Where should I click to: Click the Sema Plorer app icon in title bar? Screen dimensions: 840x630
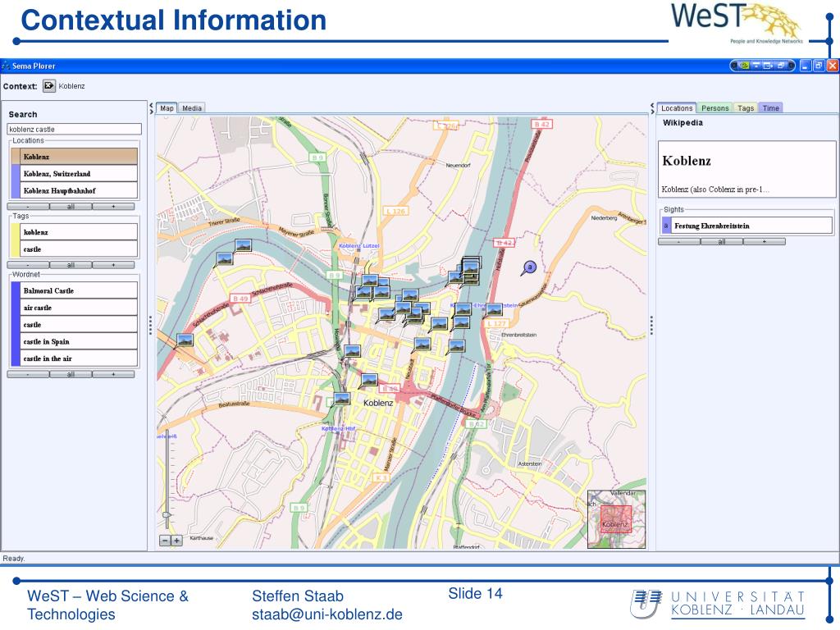tap(6, 66)
